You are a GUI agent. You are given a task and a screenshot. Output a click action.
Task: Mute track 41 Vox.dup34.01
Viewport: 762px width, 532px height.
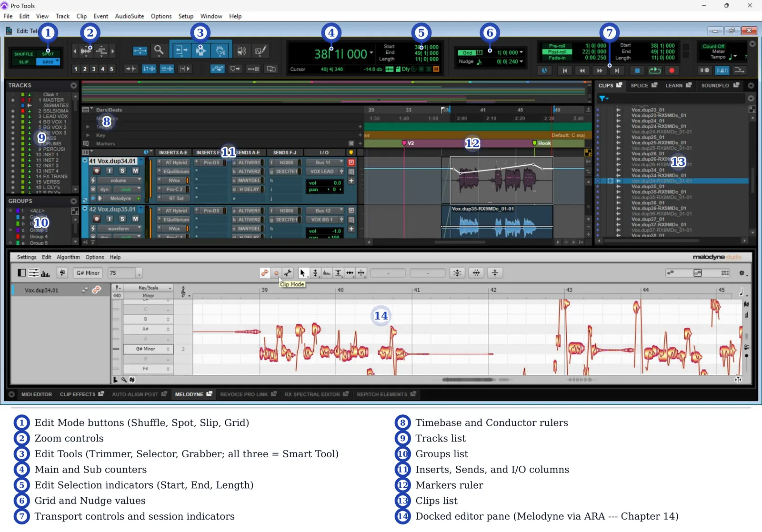point(135,171)
